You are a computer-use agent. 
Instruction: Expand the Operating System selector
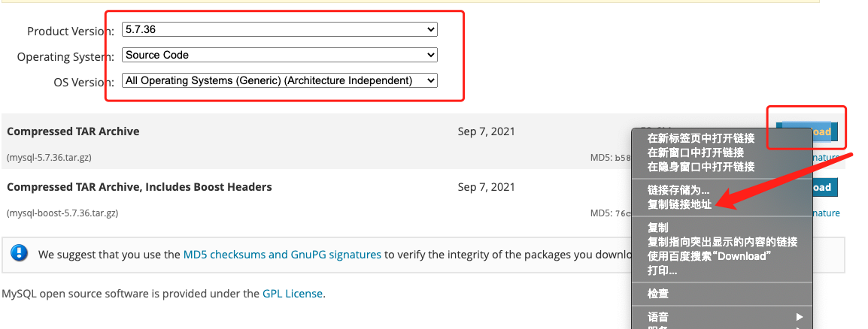click(x=280, y=55)
